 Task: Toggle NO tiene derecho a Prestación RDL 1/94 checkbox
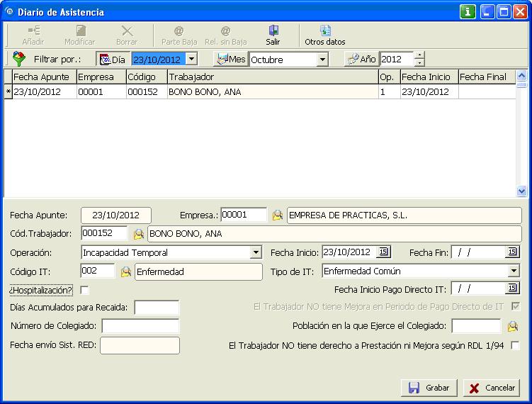516,345
